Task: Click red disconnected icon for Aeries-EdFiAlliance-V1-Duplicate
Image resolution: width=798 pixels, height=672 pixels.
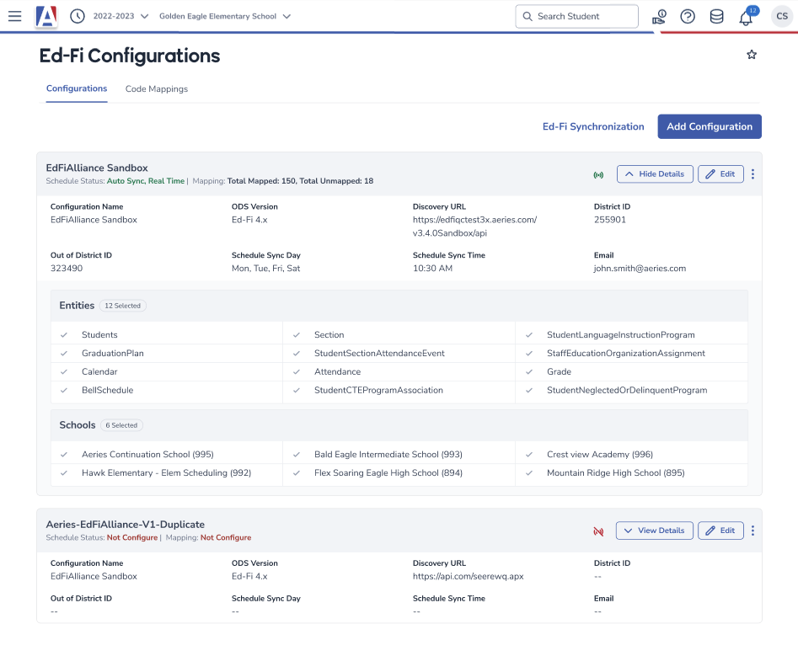Action: (598, 531)
